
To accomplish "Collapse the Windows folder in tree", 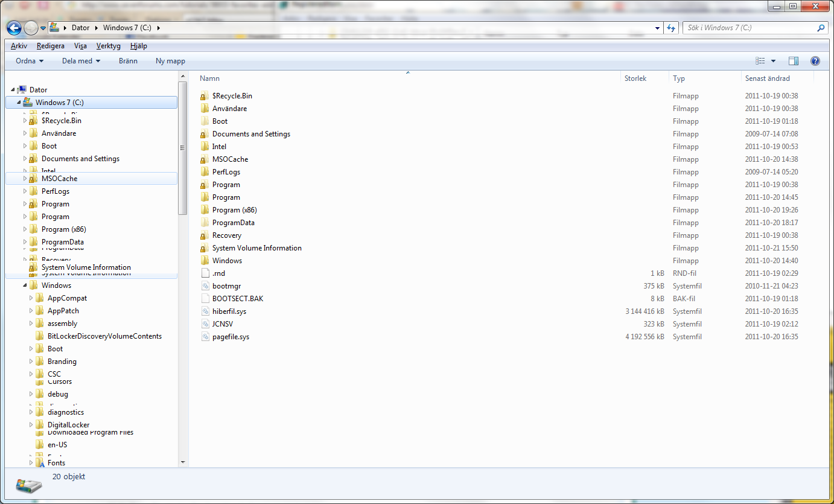I will point(25,285).
